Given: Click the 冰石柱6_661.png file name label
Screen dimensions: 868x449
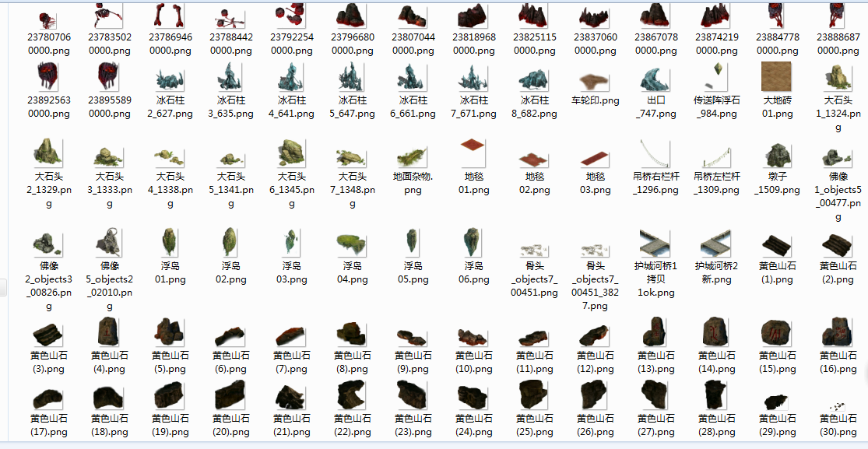Looking at the screenshot, I should point(413,107).
